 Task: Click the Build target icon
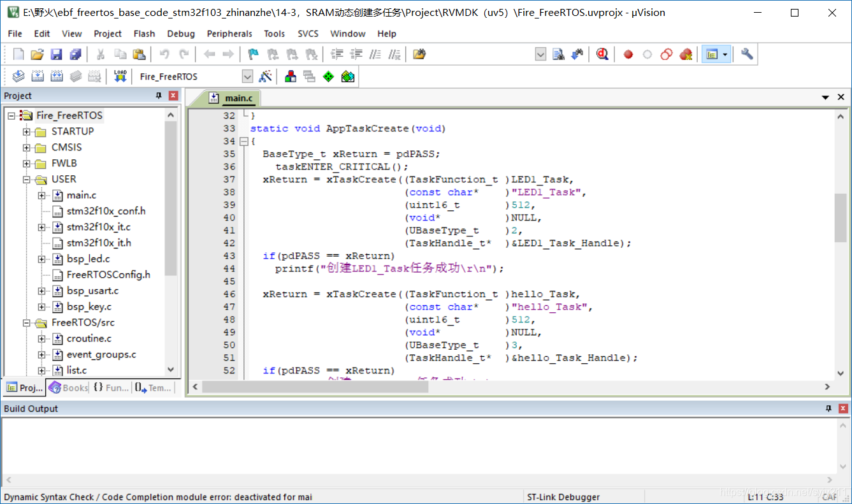coord(38,76)
